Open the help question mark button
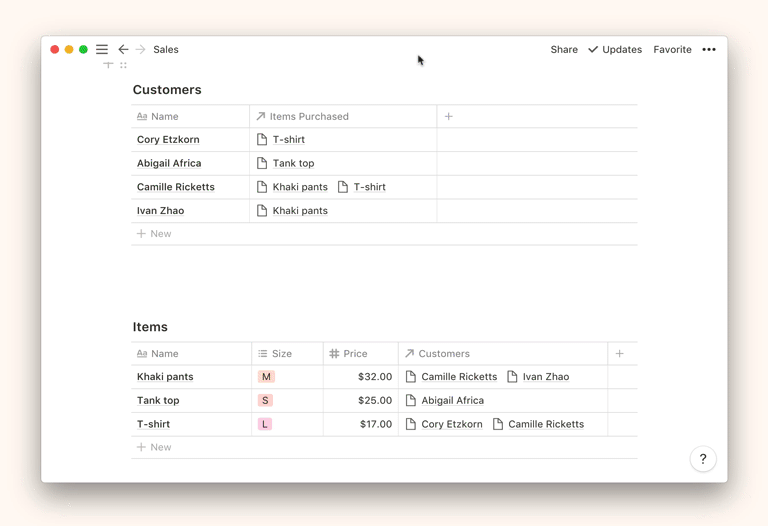The width and height of the screenshot is (768, 526). click(x=703, y=459)
